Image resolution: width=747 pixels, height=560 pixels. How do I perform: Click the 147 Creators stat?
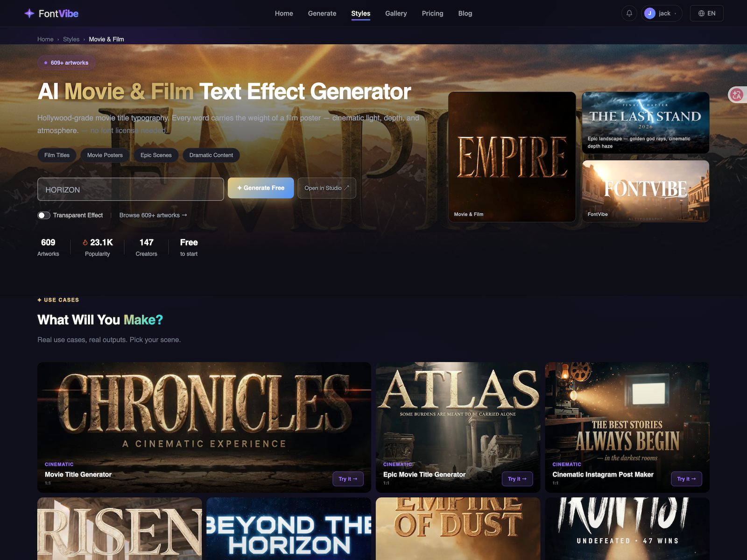tap(146, 247)
